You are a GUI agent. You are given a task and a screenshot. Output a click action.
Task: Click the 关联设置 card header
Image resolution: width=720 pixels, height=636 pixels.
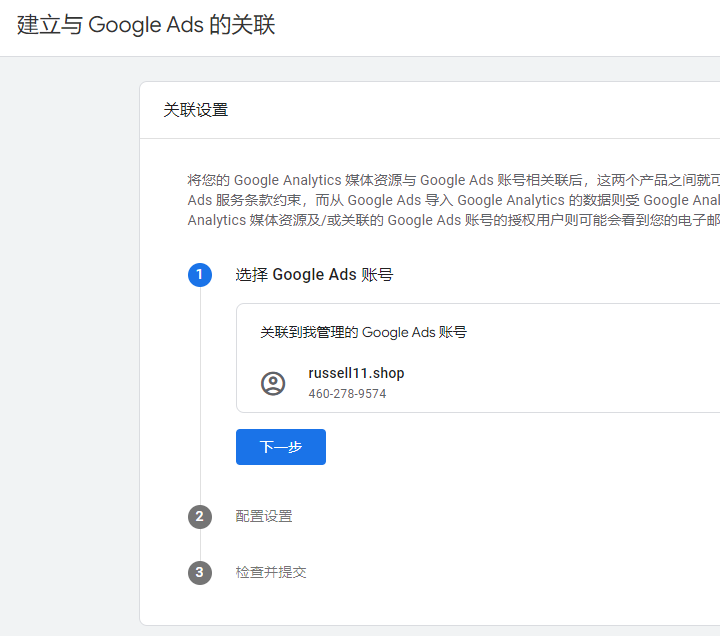coord(196,110)
